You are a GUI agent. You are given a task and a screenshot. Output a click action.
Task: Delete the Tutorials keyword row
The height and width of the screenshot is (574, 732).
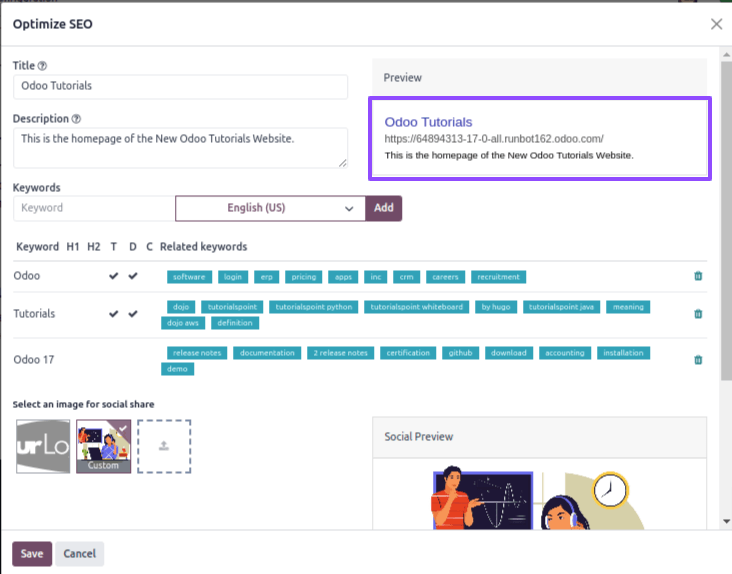pos(698,314)
